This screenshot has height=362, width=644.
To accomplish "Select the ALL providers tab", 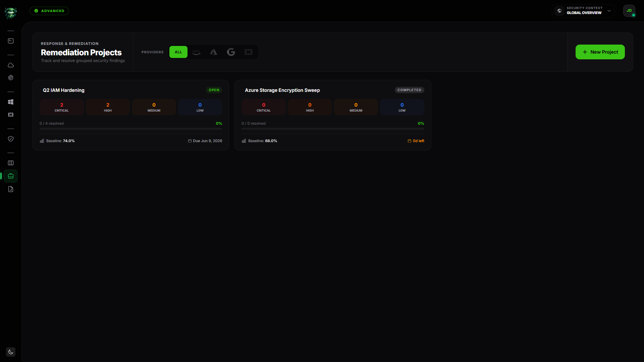I will pyautogui.click(x=178, y=52).
